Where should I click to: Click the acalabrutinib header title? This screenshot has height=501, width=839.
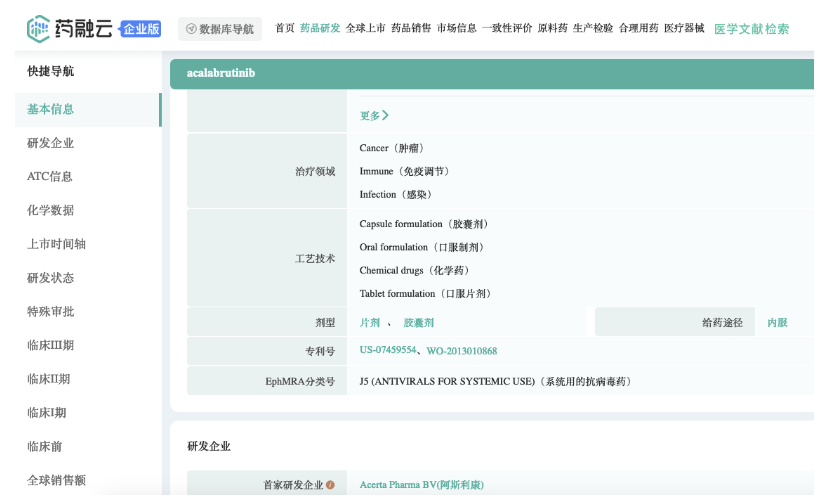point(220,73)
